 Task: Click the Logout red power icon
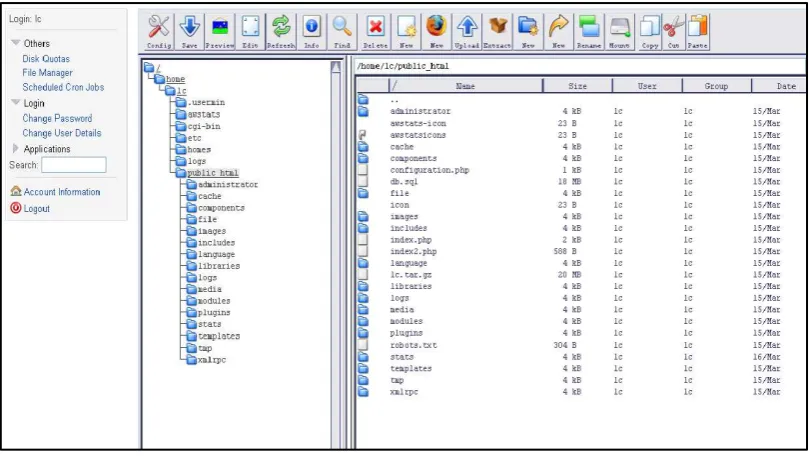click(16, 208)
